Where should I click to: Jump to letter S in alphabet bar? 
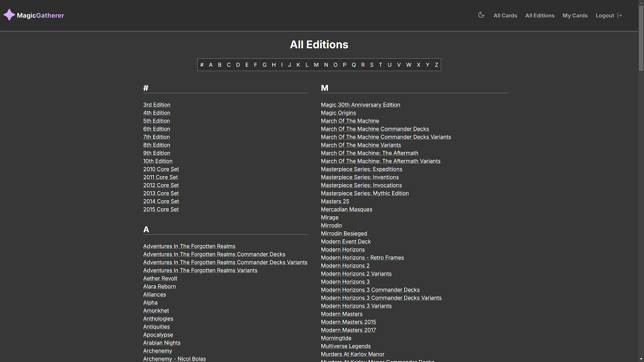pos(372,65)
